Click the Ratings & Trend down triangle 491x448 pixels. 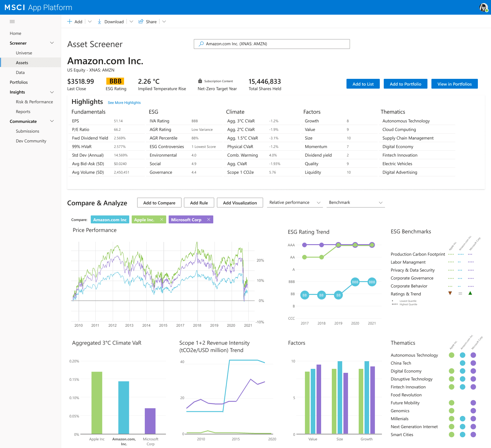click(x=450, y=293)
